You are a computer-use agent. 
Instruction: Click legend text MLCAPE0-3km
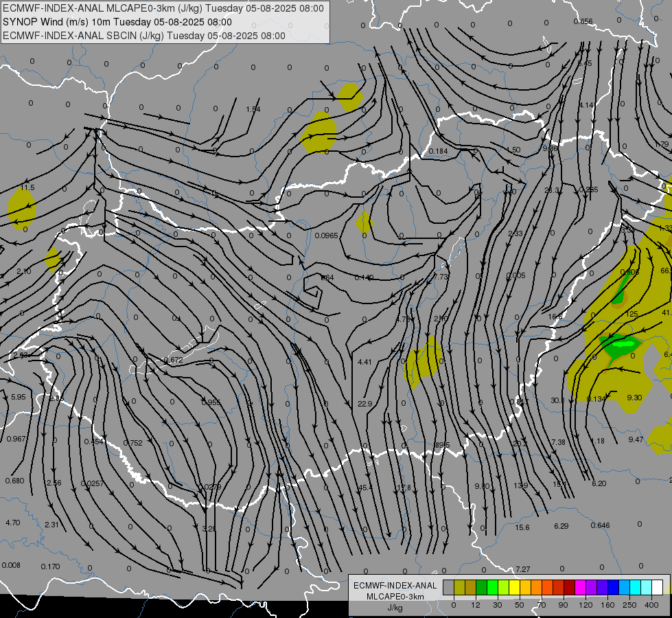pos(395,597)
